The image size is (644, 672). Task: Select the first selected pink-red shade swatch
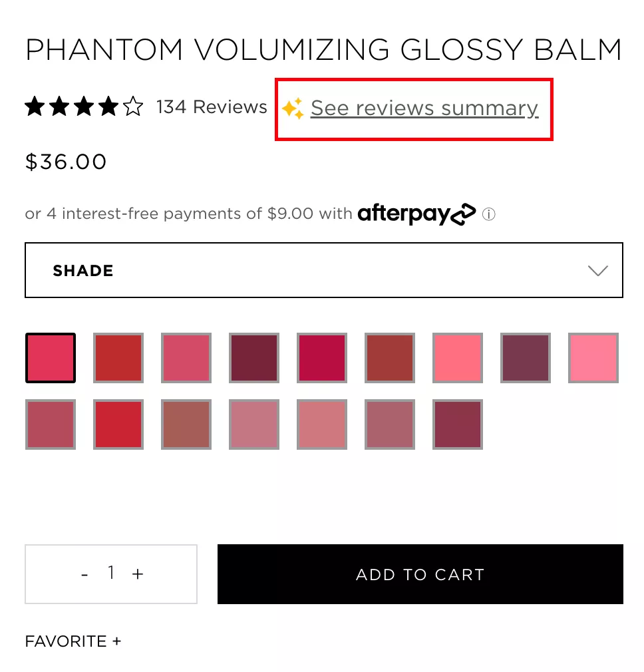tap(51, 358)
